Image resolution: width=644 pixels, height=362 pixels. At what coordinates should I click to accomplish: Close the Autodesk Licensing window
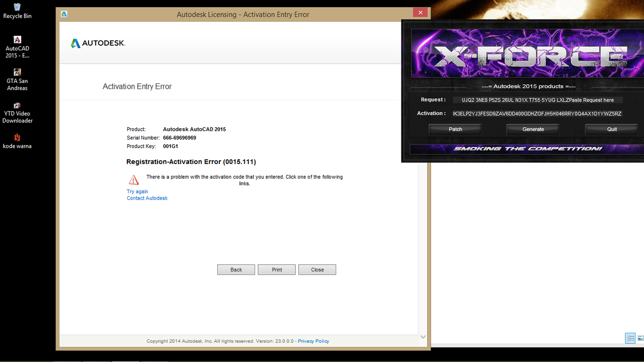click(x=420, y=13)
